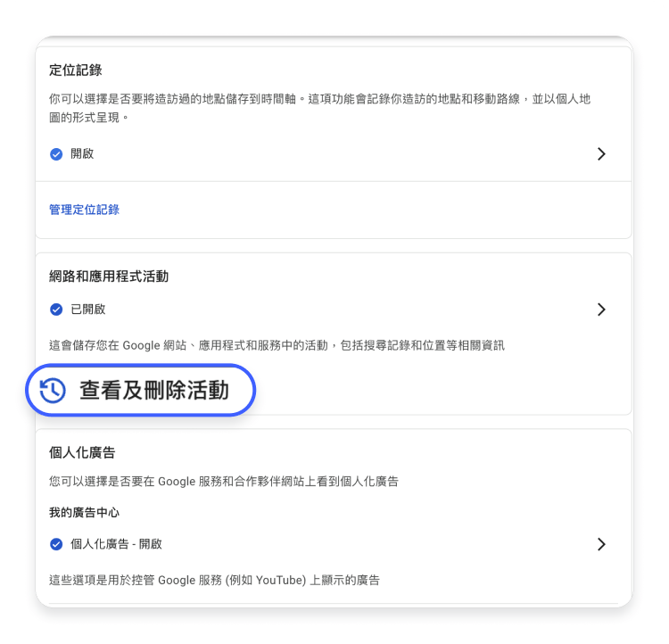Click description starting 您可以選擇是否要在 Google 服務
The width and height of the screenshot is (669, 644).
tap(224, 482)
